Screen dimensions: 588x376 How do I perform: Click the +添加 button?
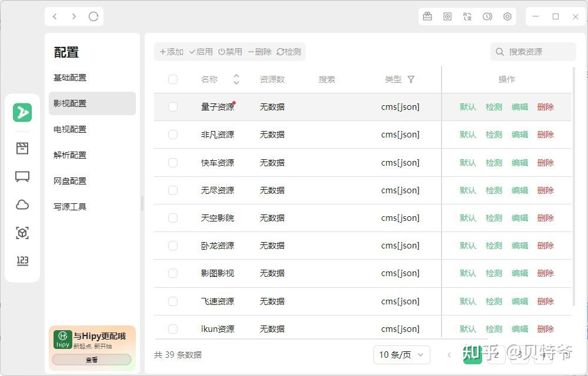(171, 52)
